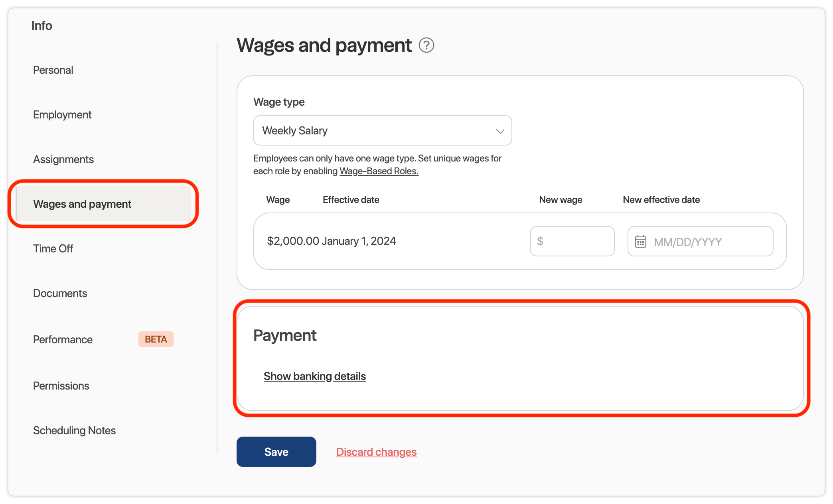Click Discard changes link
This screenshot has width=833, height=504.
coord(376,452)
